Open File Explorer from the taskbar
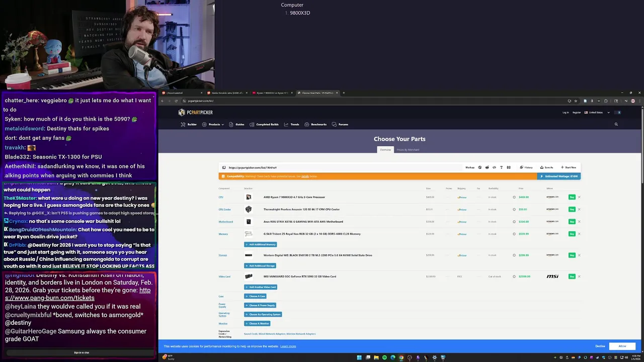The width and height of the screenshot is (644, 362). (376, 357)
